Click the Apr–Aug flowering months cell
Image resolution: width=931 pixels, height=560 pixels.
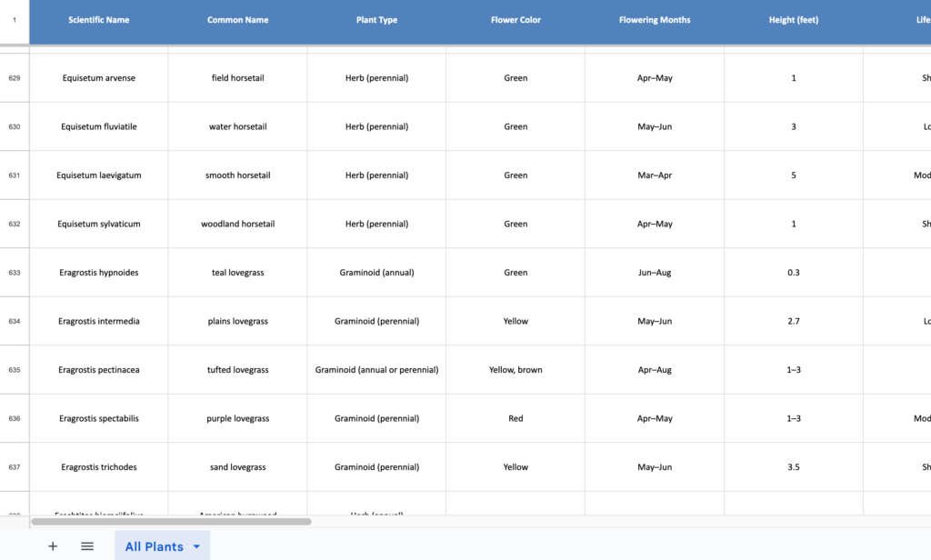coord(655,370)
